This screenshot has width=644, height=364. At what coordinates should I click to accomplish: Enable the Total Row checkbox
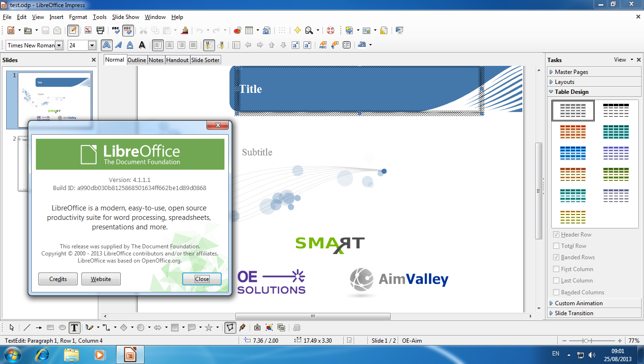(556, 246)
